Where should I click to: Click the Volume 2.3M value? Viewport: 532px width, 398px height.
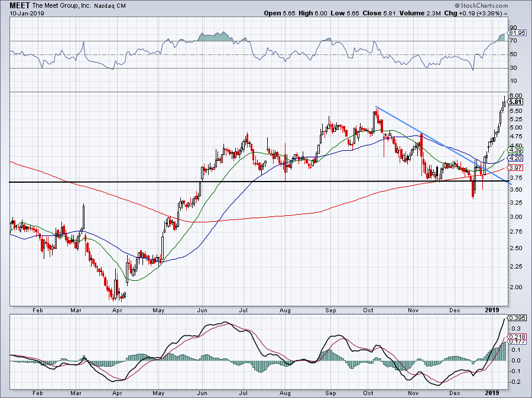[420, 13]
